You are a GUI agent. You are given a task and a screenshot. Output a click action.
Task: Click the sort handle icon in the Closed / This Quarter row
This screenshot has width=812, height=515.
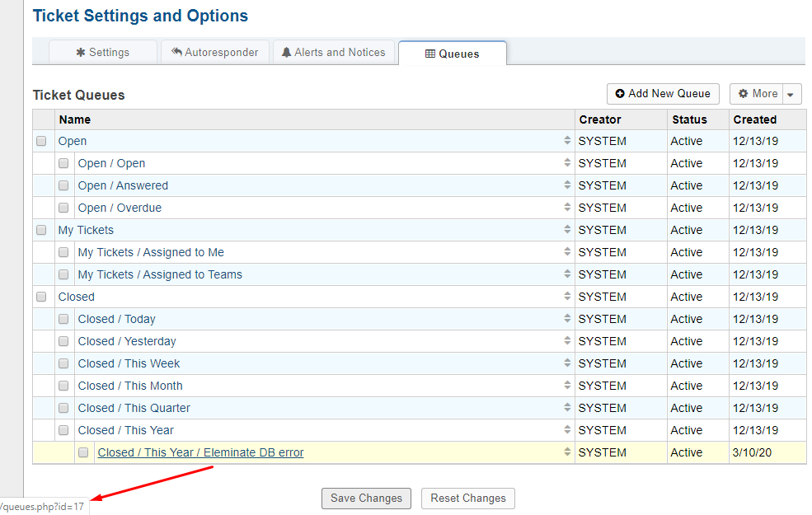[567, 407]
